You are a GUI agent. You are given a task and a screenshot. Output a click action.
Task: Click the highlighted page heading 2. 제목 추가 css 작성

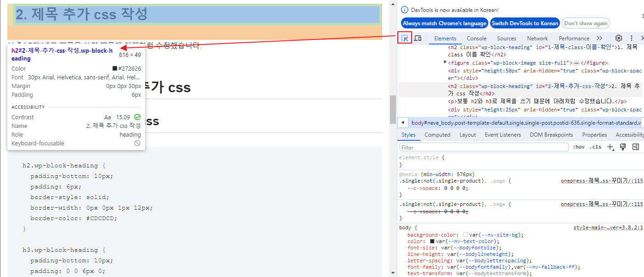click(x=81, y=14)
